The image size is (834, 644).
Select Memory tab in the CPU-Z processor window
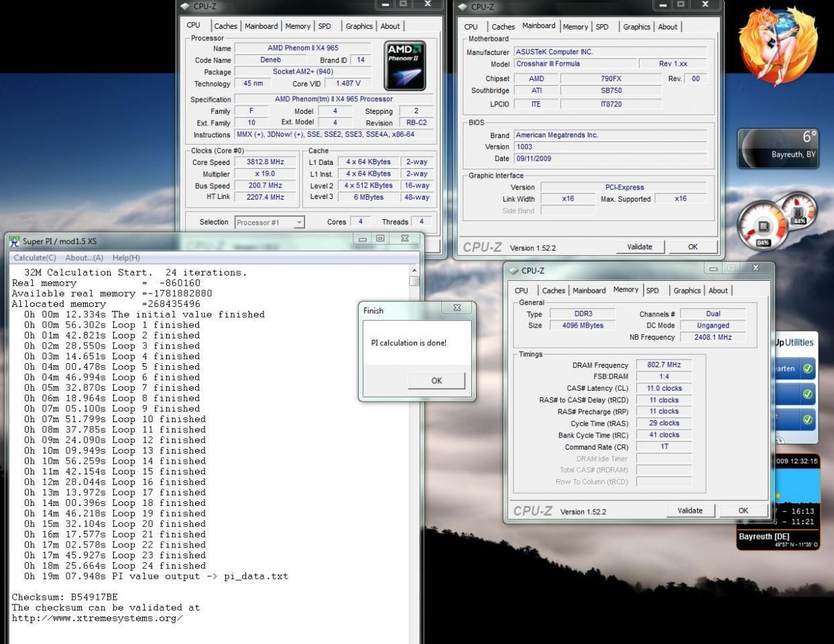(x=298, y=27)
